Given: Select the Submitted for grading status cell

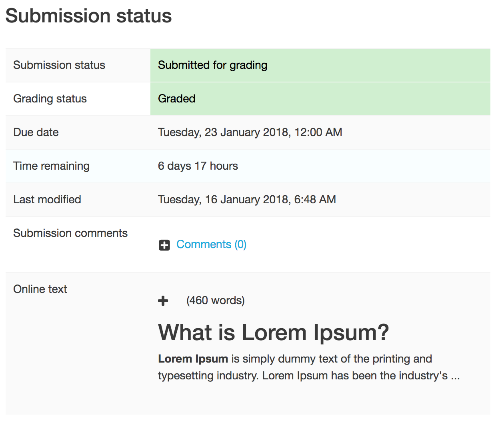Looking at the screenshot, I should point(320,65).
